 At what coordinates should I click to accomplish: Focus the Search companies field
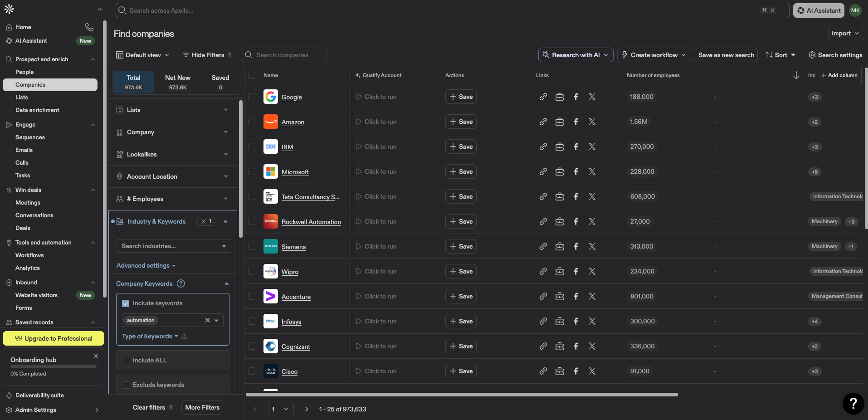pos(284,55)
